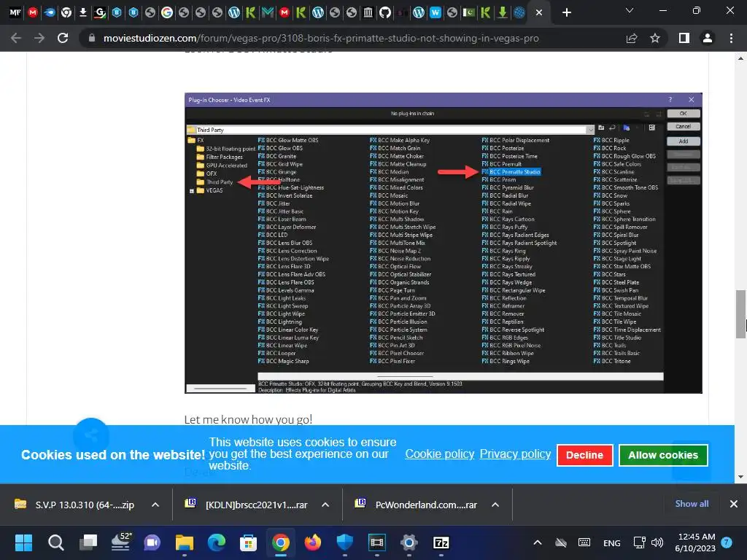Open the Settings gear on the taskbar

[409, 542]
